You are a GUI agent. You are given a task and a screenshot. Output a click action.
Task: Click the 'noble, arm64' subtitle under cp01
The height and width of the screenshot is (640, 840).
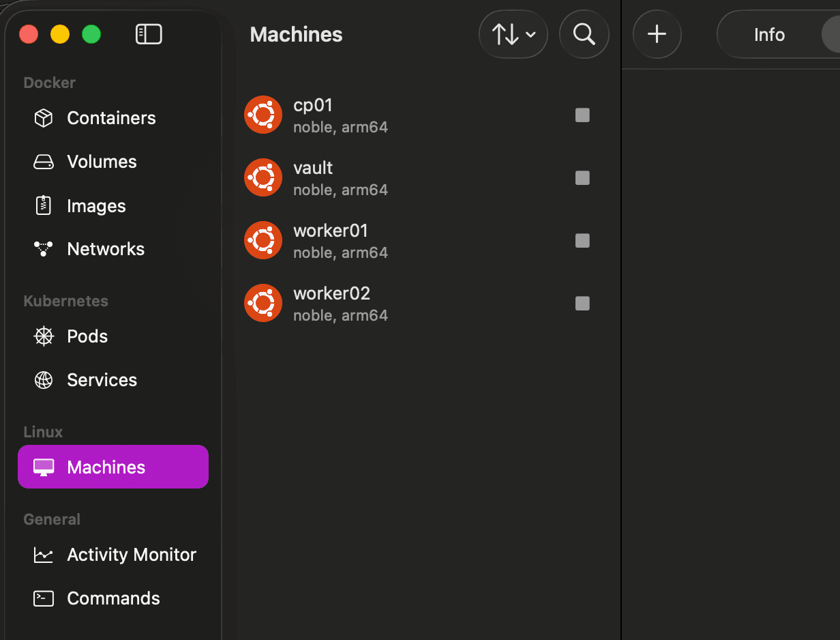341,127
